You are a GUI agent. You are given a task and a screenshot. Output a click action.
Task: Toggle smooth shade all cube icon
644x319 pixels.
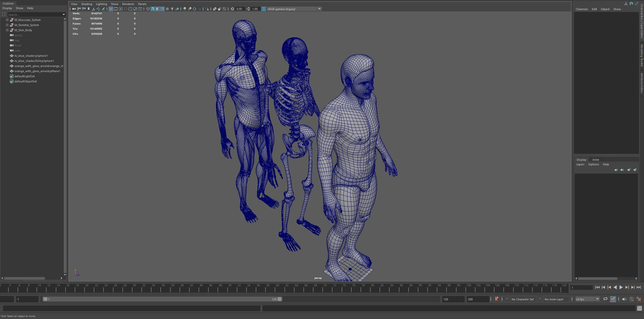(x=153, y=9)
